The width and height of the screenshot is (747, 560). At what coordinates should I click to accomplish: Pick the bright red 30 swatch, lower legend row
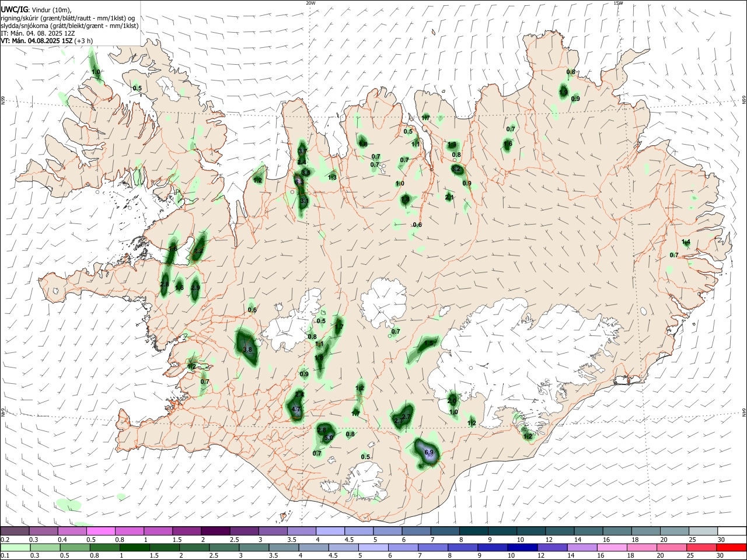pos(732,547)
